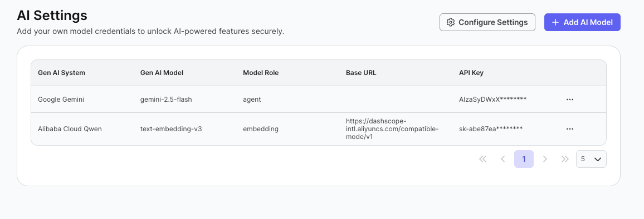This screenshot has width=644, height=219.
Task: Click the dashscope base URL text
Action: (392, 129)
